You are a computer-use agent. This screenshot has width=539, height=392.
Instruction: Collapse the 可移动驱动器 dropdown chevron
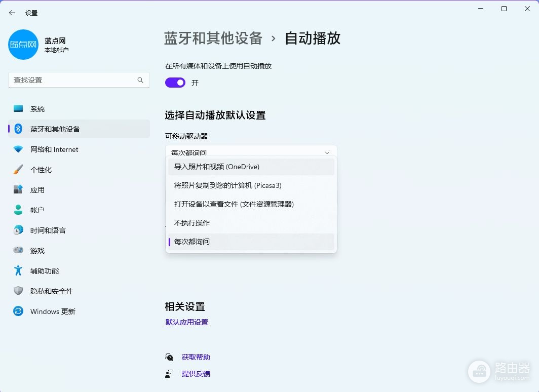coord(327,152)
